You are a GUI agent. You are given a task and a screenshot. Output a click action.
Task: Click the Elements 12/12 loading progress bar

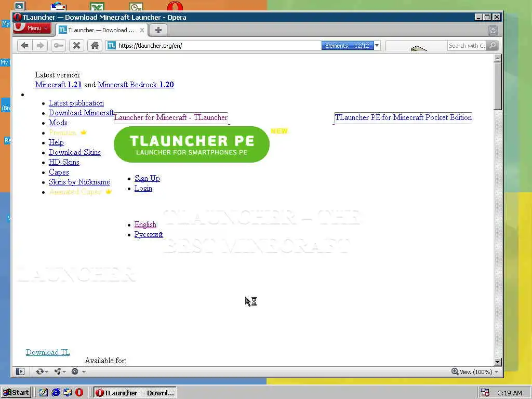tap(348, 46)
